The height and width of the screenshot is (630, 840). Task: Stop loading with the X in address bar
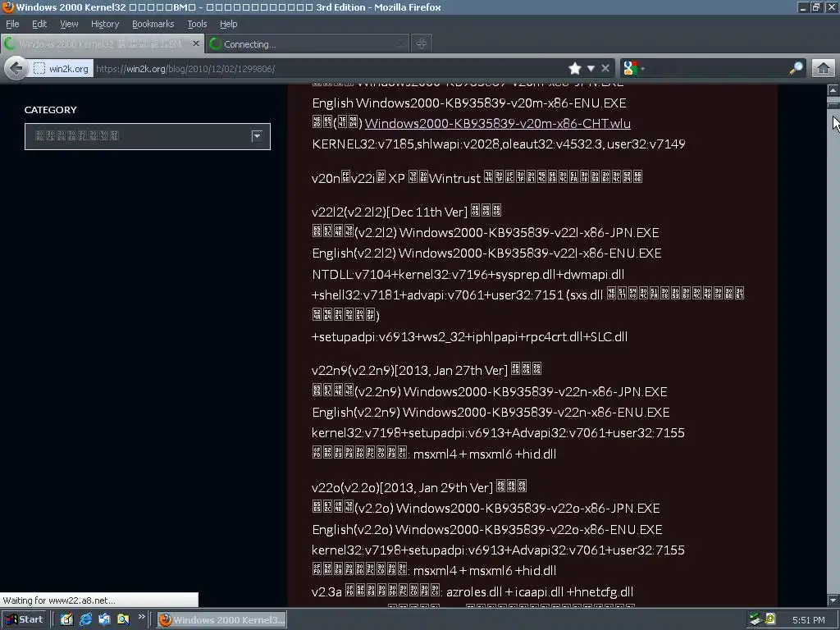point(605,69)
